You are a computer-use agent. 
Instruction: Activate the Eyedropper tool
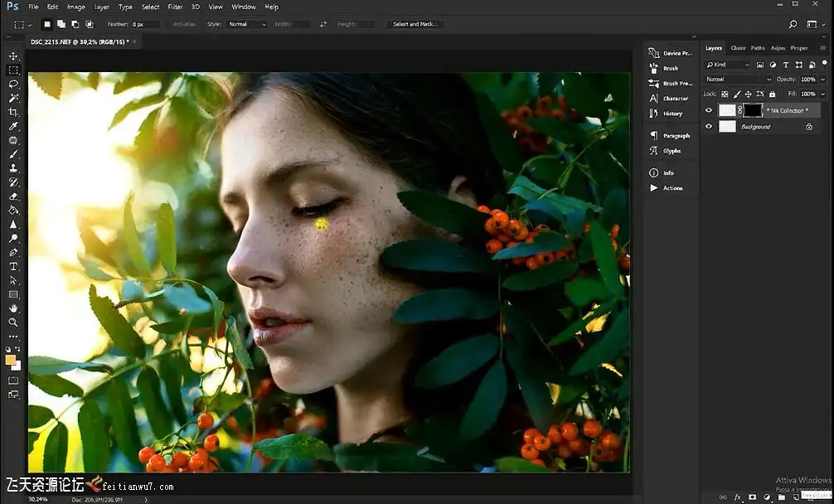pos(13,126)
